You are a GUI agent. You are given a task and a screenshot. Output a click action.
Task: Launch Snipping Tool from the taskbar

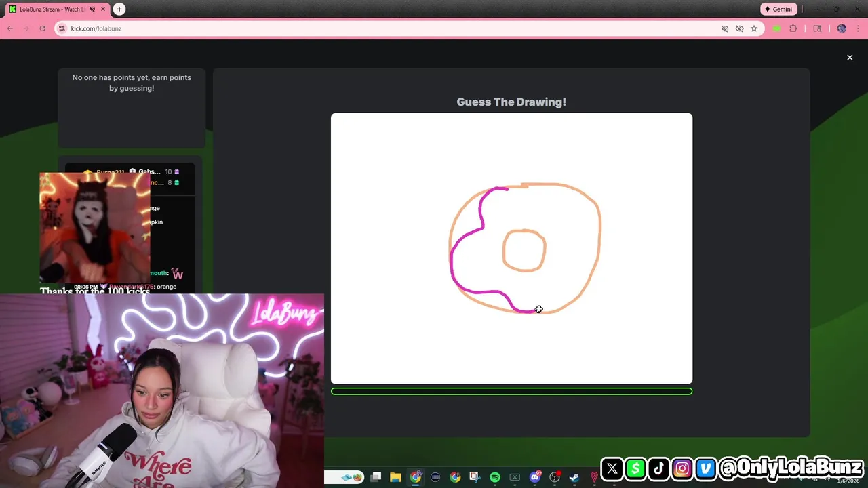[475, 477]
